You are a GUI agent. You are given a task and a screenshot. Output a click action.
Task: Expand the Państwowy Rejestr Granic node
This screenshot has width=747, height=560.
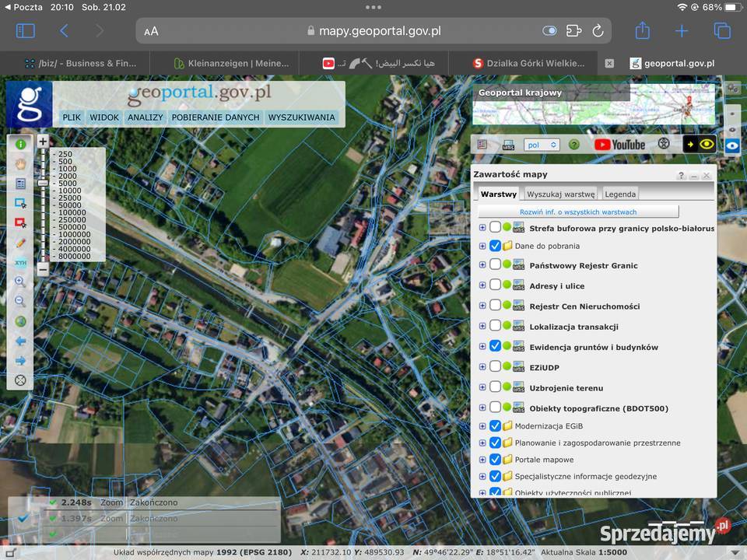point(482,265)
